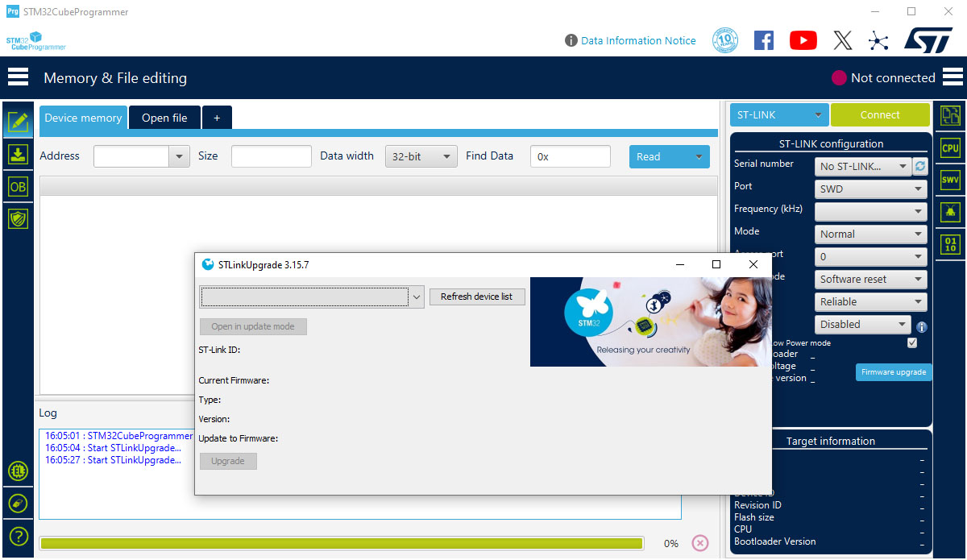Screen dimensions: 967x560
Task: Click the green progress bar
Action: click(342, 543)
